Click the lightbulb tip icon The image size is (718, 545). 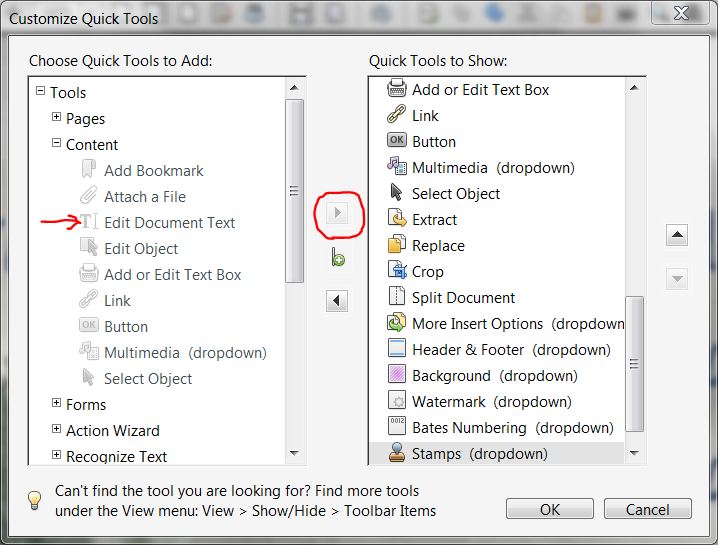[35, 501]
